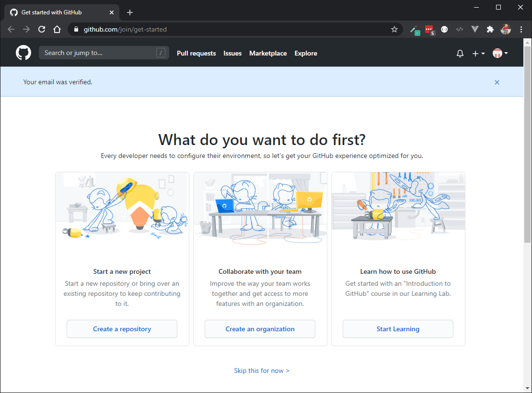Open the user avatar menu in GitHub header
This screenshot has height=393, width=532.
click(x=500, y=53)
